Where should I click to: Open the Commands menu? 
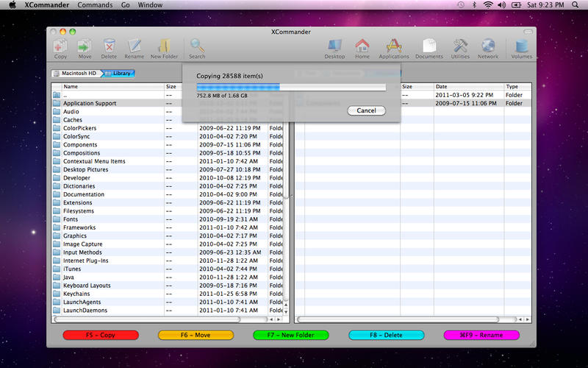[95, 5]
